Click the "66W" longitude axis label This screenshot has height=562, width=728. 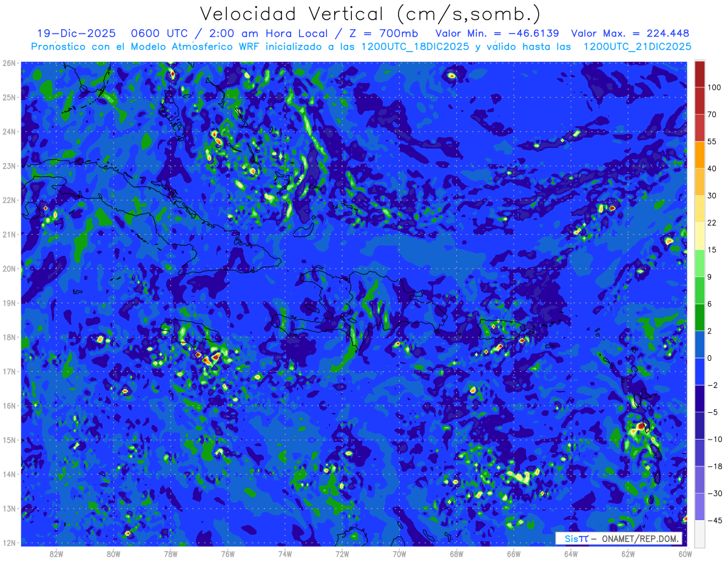514,554
